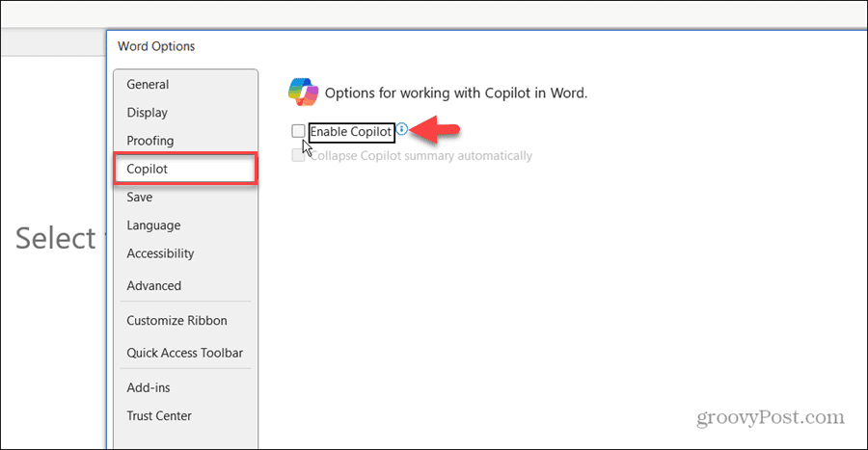The image size is (868, 450).
Task: Go to Add-ins category
Action: 185,387
